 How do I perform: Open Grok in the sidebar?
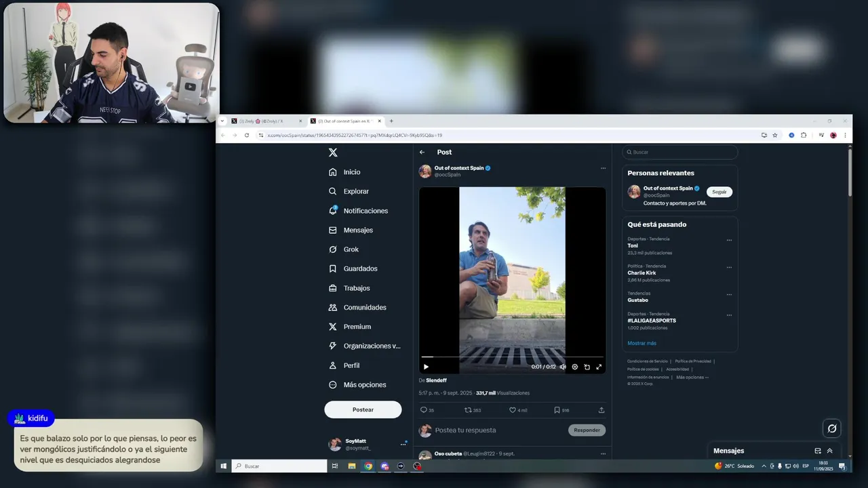[x=344, y=249]
